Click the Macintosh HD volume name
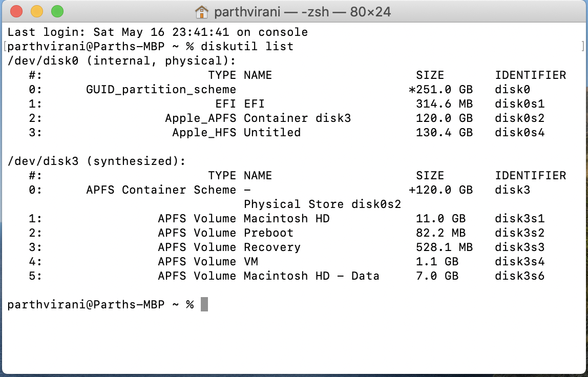 point(286,218)
